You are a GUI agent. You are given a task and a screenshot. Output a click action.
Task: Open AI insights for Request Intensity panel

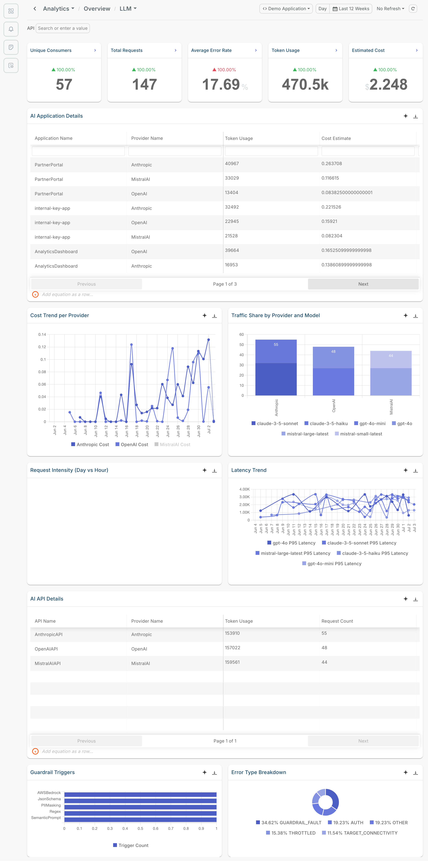click(x=204, y=470)
